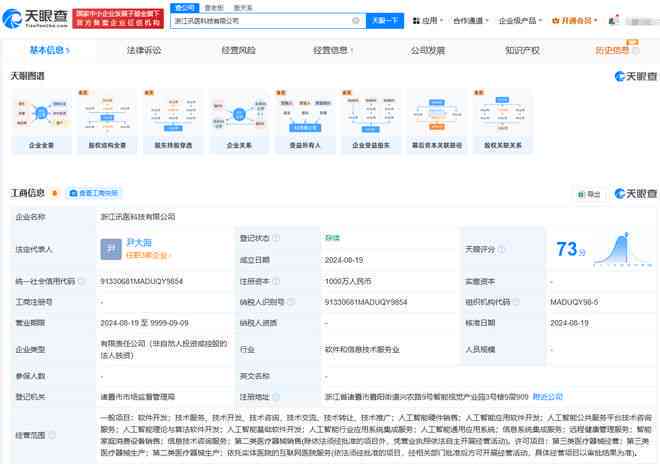The image size is (660, 464).
Task: Select the 查公司 search tab
Action: [185, 8]
